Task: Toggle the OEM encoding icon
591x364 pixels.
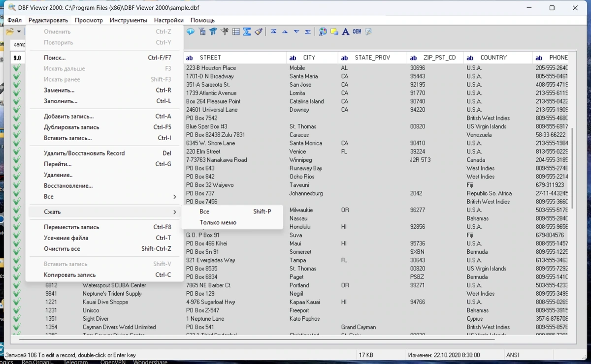Action: (357, 31)
